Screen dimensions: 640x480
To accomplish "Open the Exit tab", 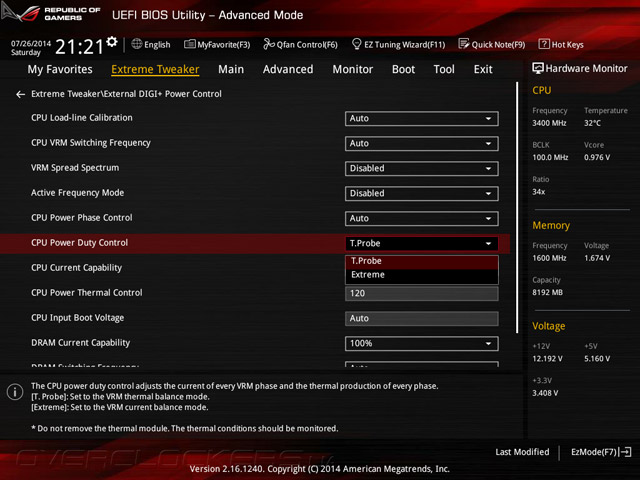I will coord(483,69).
